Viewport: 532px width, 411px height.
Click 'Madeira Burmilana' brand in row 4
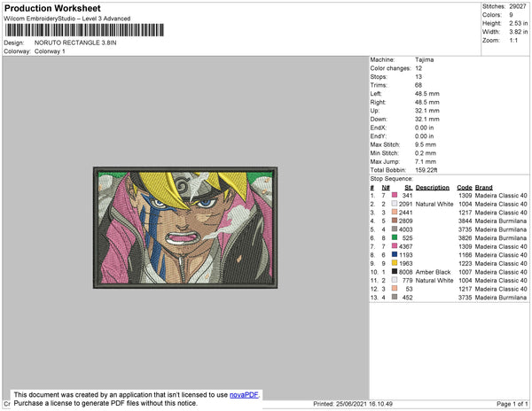(501, 221)
